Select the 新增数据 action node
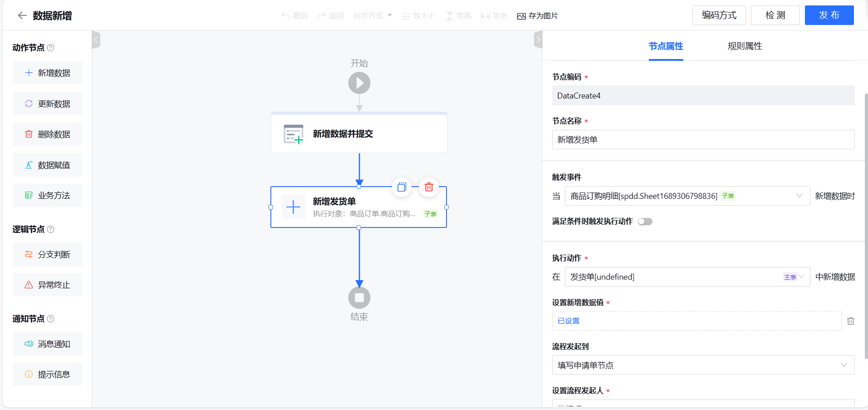 coord(47,73)
